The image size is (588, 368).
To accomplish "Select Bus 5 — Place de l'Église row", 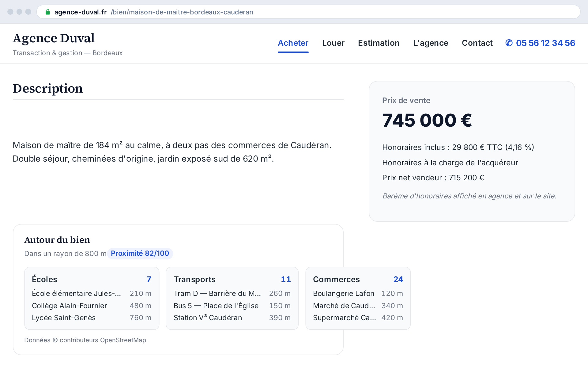I will (232, 306).
